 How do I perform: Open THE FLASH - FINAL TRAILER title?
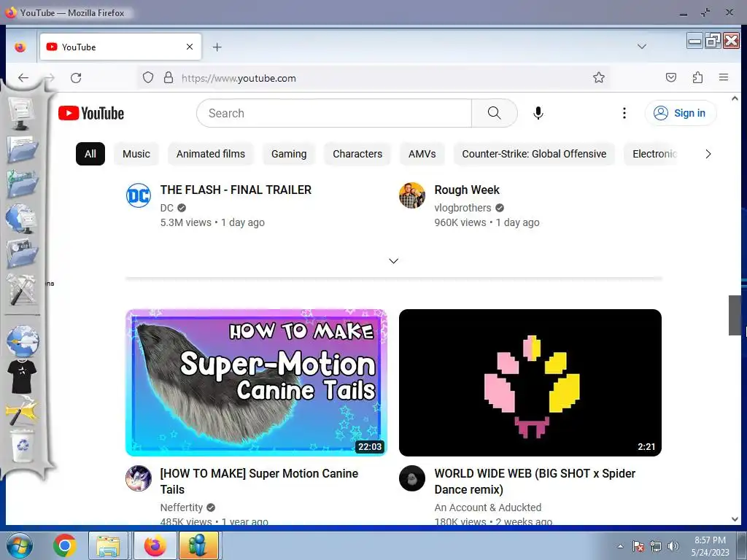(x=236, y=190)
